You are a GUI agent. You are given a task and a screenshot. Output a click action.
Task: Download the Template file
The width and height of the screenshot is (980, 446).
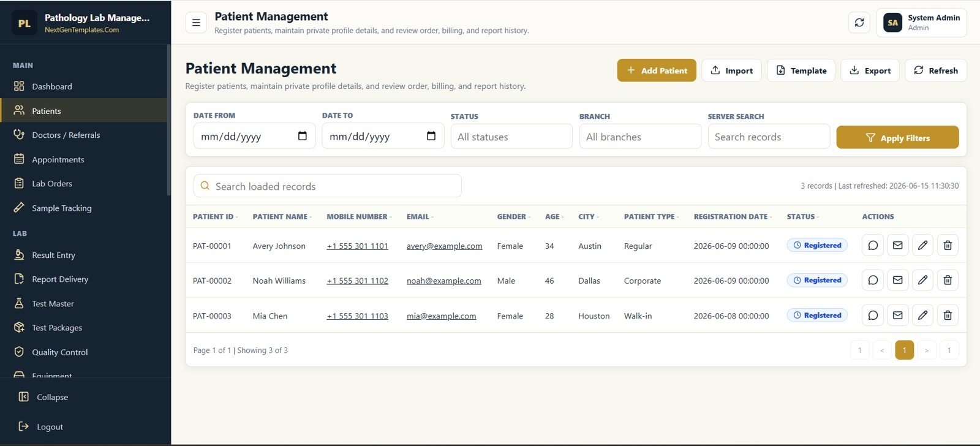801,70
